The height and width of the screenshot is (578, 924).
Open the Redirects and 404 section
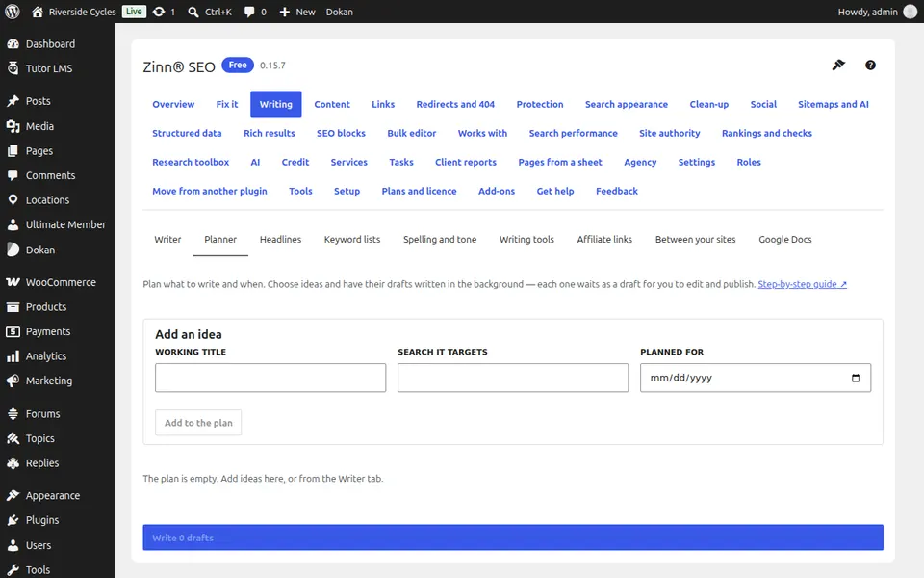click(455, 104)
